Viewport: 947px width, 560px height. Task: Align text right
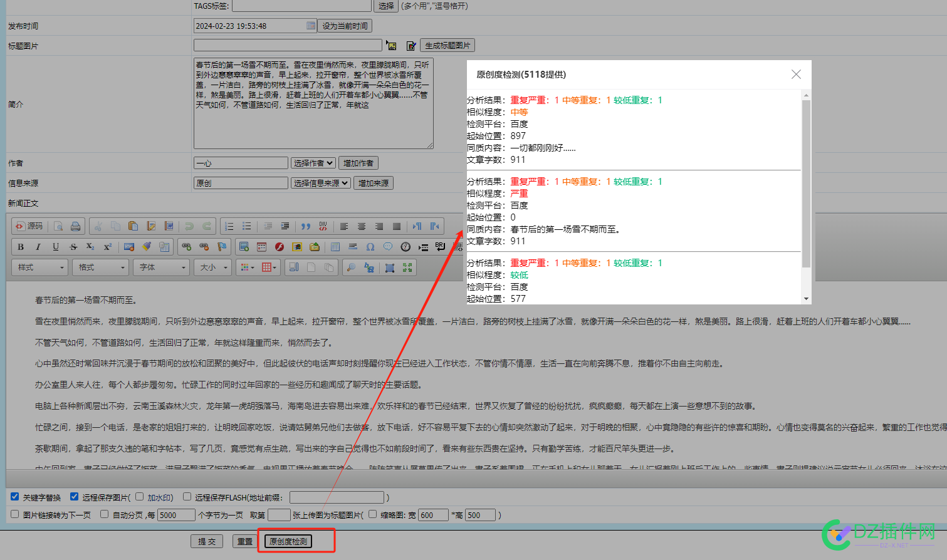(x=379, y=226)
